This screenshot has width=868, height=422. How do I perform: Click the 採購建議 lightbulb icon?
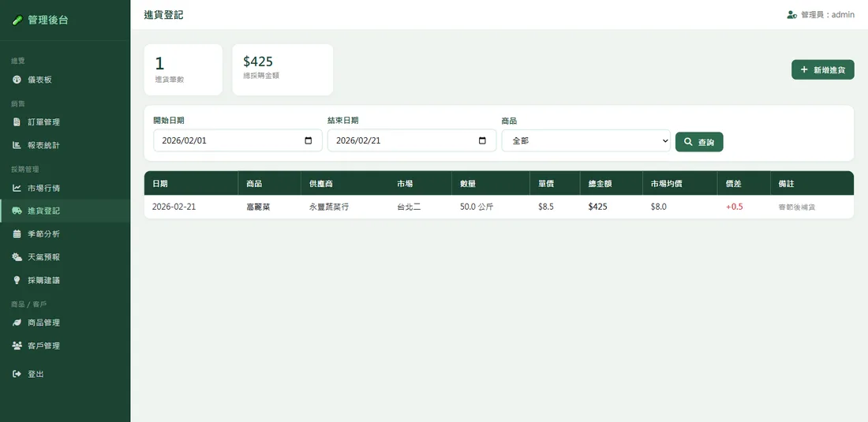17,280
